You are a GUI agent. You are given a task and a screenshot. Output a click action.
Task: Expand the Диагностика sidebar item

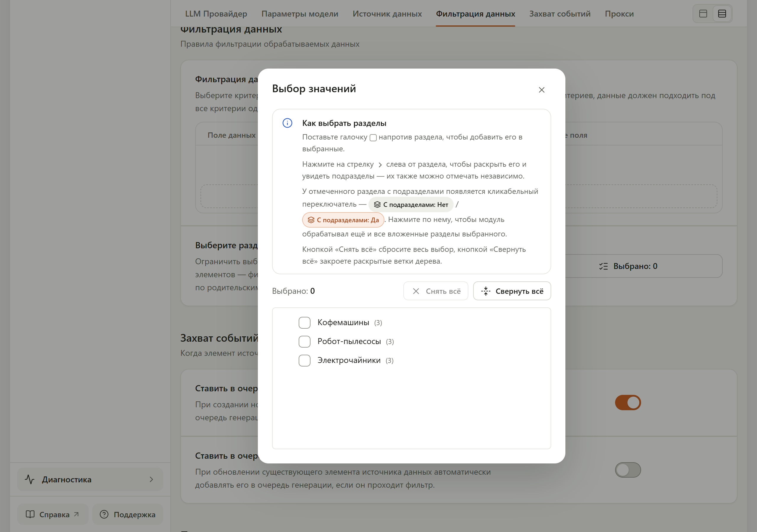(x=90, y=479)
